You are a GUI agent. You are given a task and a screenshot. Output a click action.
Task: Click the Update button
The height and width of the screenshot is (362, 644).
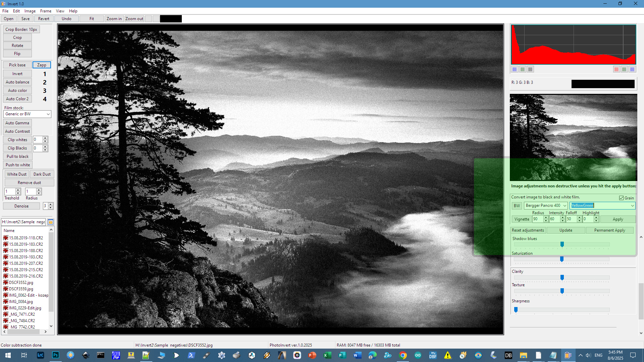(x=566, y=230)
